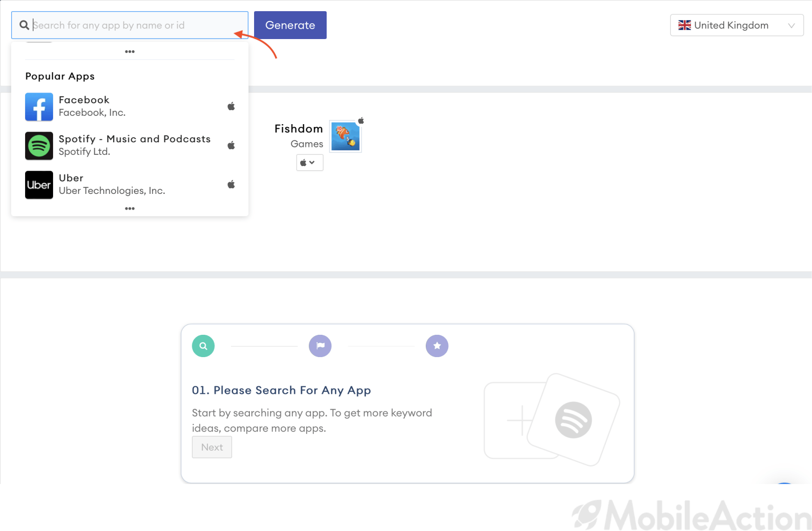Click the Fishdom app name
812x531 pixels.
[299, 129]
